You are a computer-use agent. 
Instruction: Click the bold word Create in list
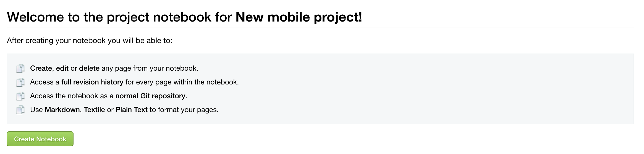click(41, 68)
